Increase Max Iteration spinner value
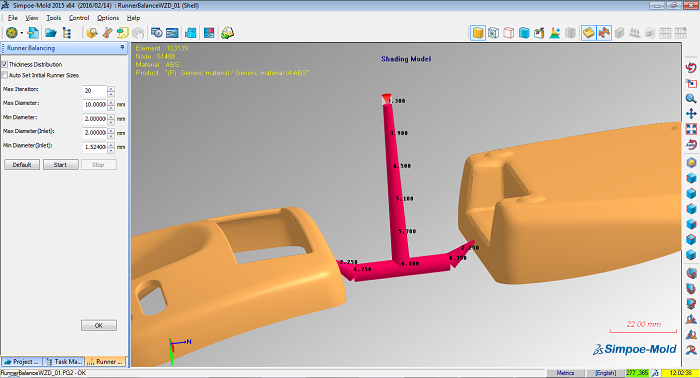Viewport: 700px width, 378px height. 111,89
